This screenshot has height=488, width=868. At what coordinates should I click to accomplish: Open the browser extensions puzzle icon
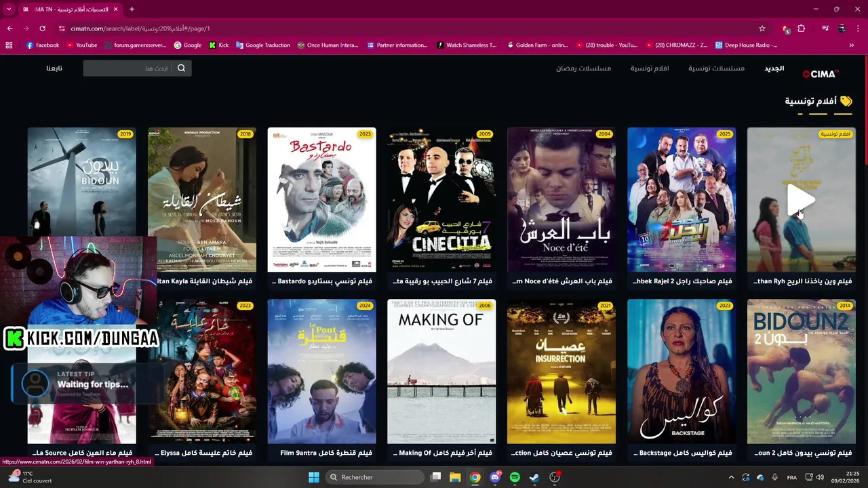pyautogui.click(x=802, y=28)
